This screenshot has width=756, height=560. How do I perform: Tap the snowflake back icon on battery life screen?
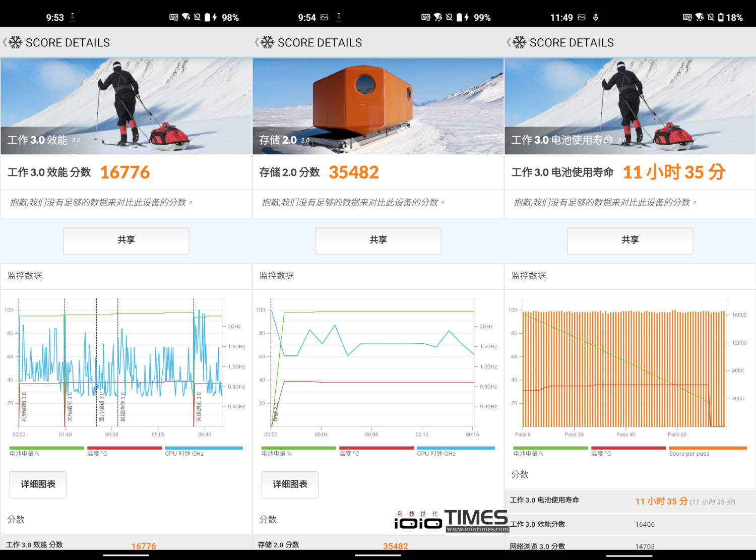click(x=519, y=42)
